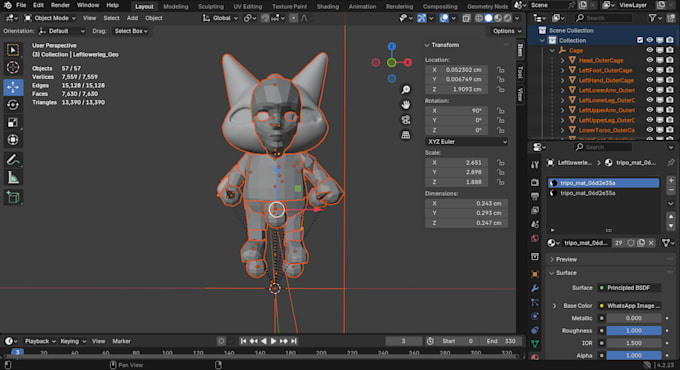The width and height of the screenshot is (680, 370).
Task: Open the Object properties tab icon
Action: (535, 274)
